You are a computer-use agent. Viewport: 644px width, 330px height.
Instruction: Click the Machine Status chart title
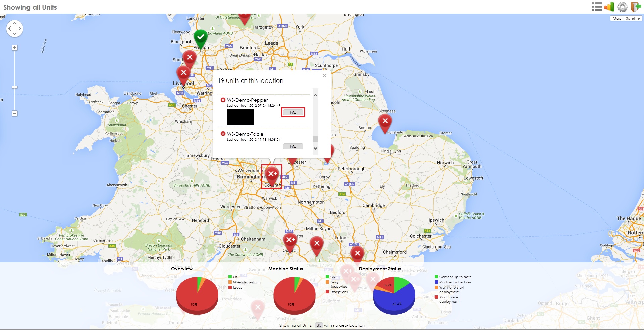(x=285, y=269)
